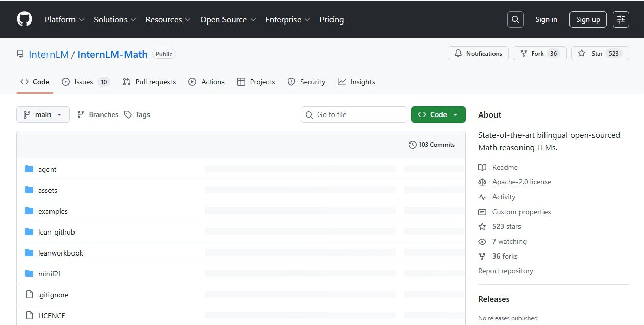Expand the green Code dropdown button
This screenshot has height=325, width=644.
point(438,114)
